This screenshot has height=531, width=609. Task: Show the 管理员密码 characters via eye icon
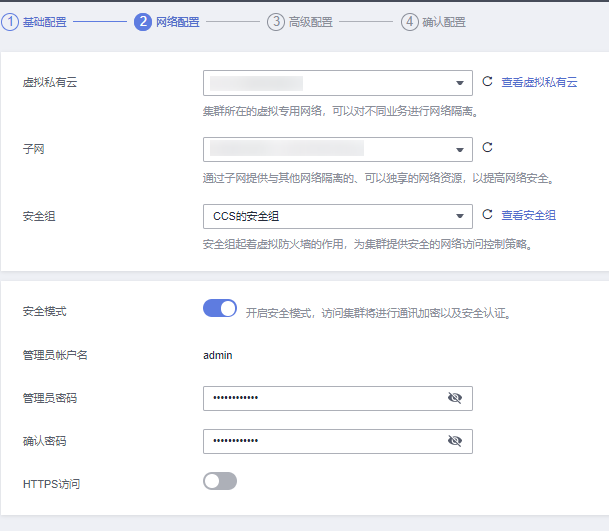[x=455, y=398]
